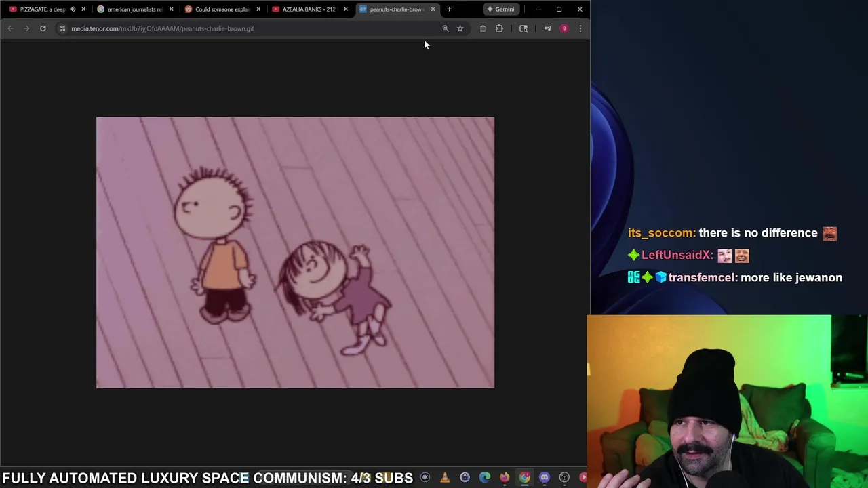The width and height of the screenshot is (868, 488).
Task: Reload the current page
Action: 43,28
